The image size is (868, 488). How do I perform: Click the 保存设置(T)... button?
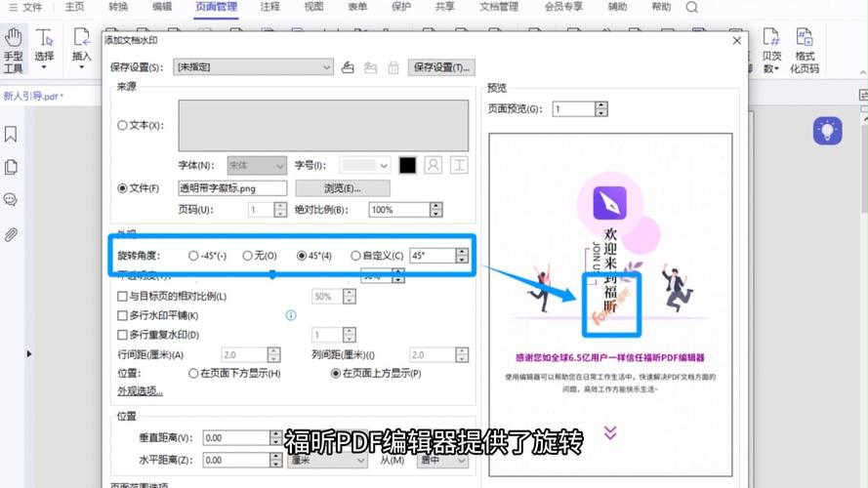pos(441,67)
